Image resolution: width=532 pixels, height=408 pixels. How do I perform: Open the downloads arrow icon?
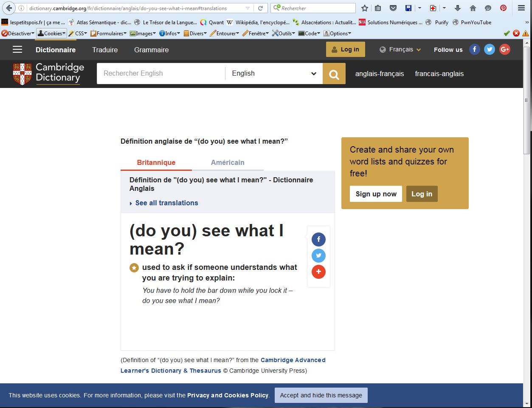[458, 8]
